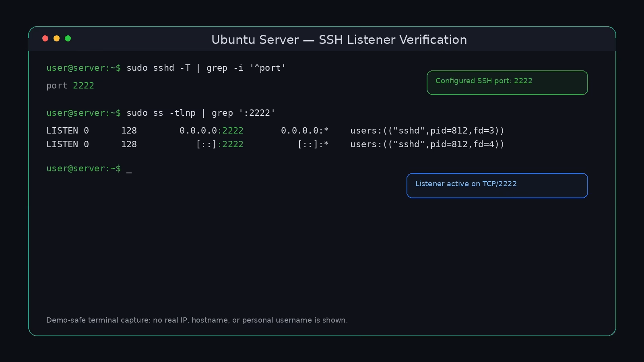Screen dimensions: 644x362
Task: Click the '128' backlog value in the fd=3 row
Action: click(x=129, y=131)
